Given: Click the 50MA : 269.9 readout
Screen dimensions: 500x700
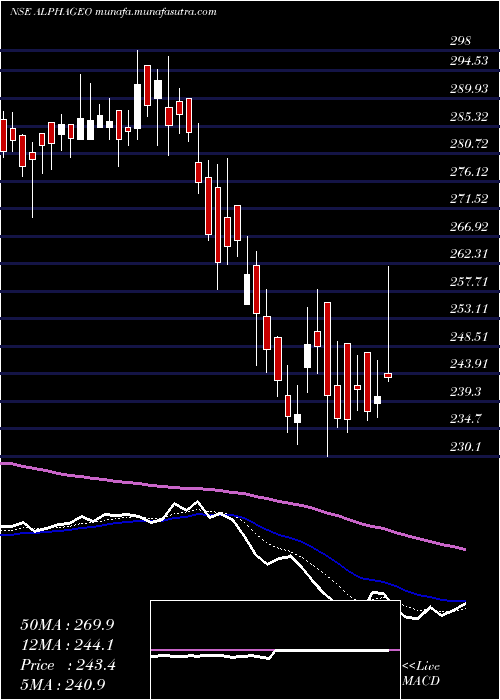Looking at the screenshot, I should click(x=67, y=625).
